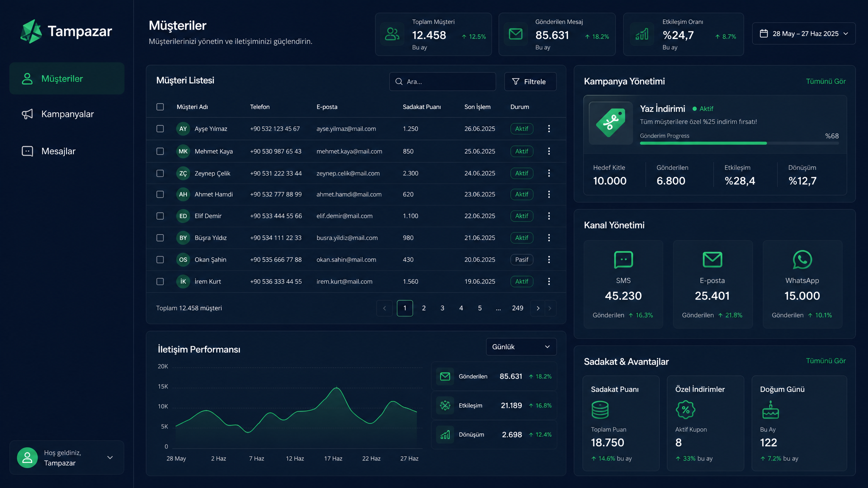Click the Sadakat Puanı coins icon
The height and width of the screenshot is (488, 868).
click(x=600, y=410)
